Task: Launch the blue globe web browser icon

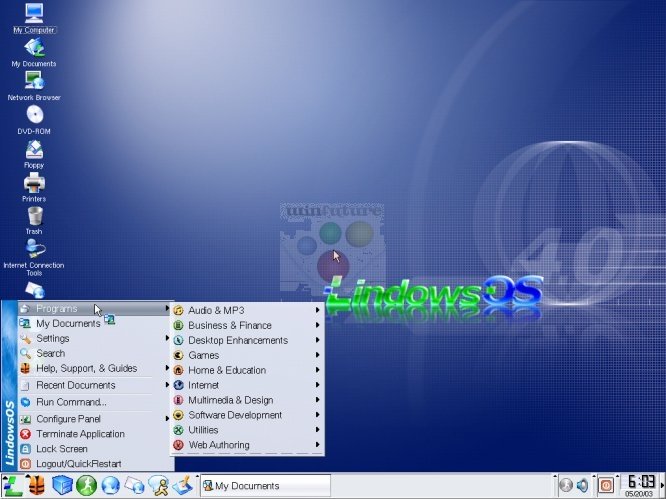Action: 110,485
